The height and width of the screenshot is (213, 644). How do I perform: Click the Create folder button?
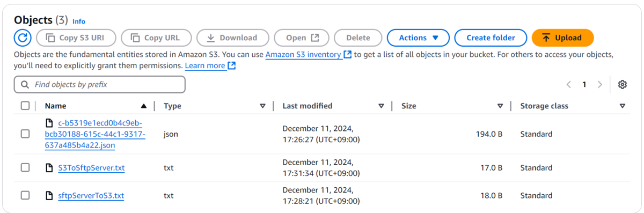(491, 38)
